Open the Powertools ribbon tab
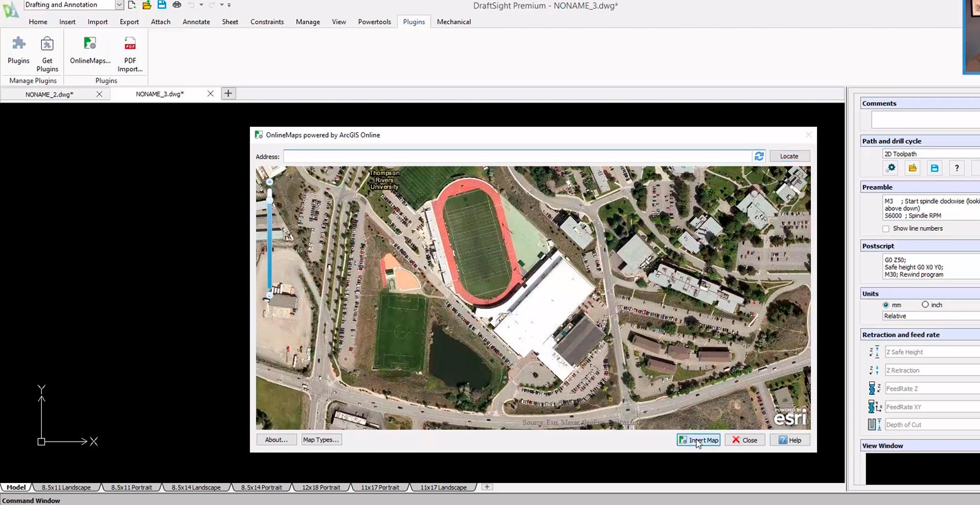 (x=374, y=22)
